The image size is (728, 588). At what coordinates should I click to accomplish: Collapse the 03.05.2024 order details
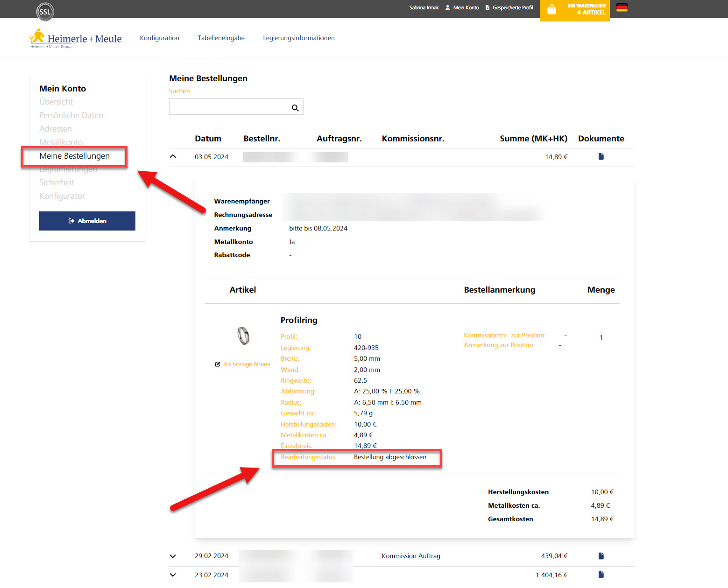click(x=173, y=156)
